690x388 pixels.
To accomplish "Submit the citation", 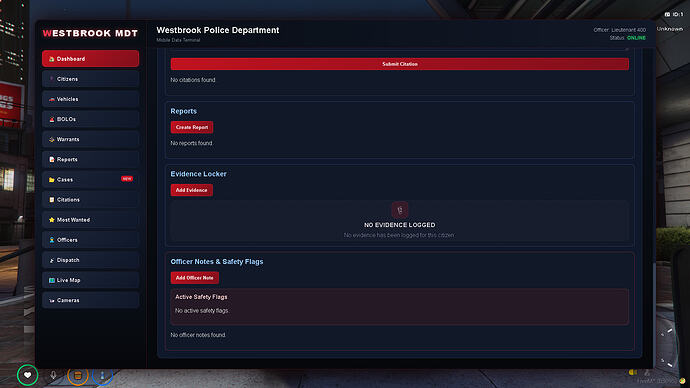I will click(400, 64).
